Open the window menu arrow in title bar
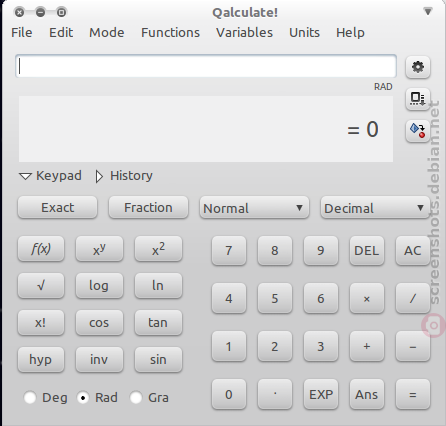 pyautogui.click(x=428, y=12)
